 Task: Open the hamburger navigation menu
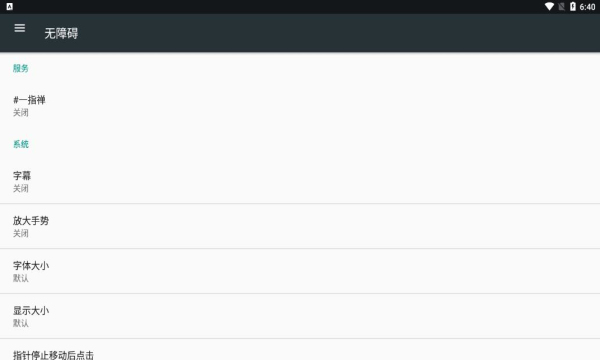point(20,28)
